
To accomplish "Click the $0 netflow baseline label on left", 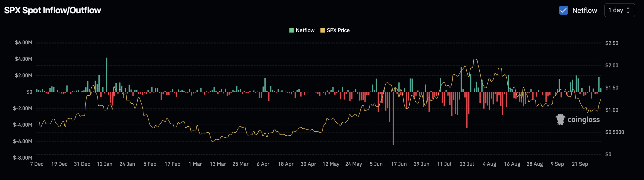I will point(29,92).
